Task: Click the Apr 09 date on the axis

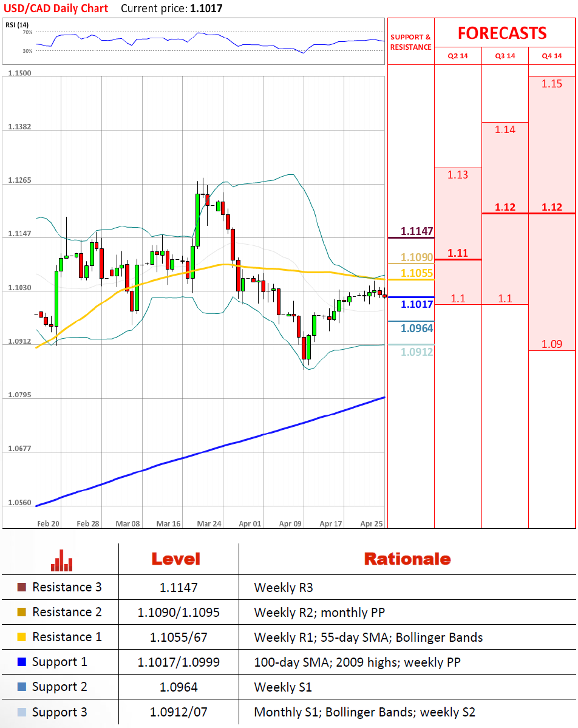Action: click(x=290, y=523)
